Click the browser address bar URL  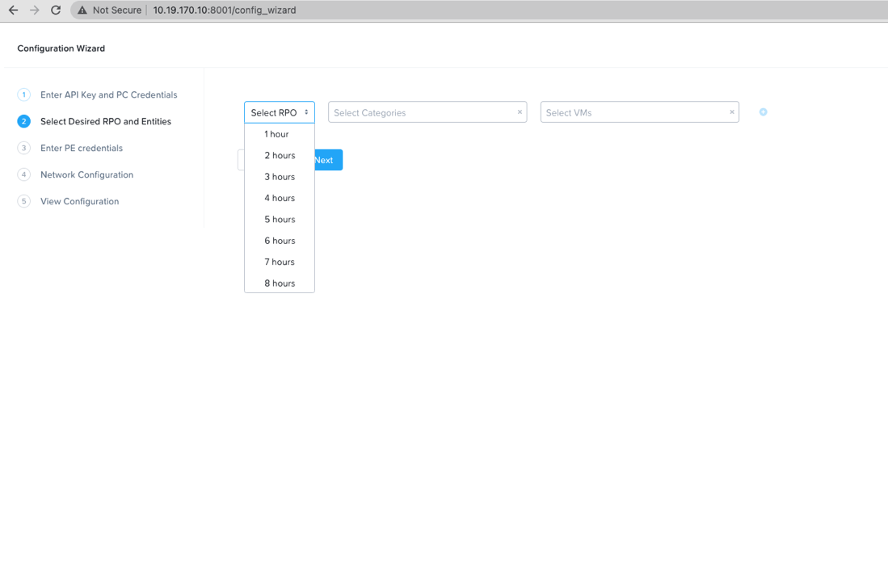tap(225, 10)
